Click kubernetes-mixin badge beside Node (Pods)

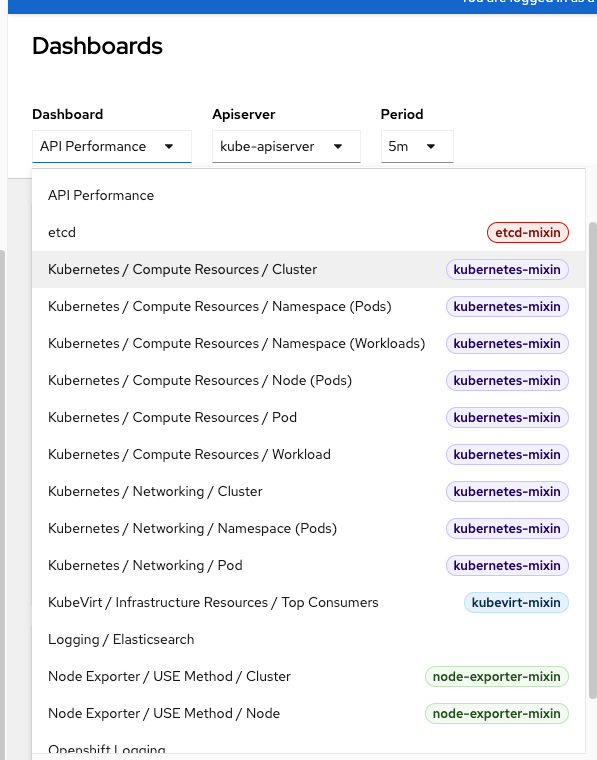pyautogui.click(x=507, y=380)
